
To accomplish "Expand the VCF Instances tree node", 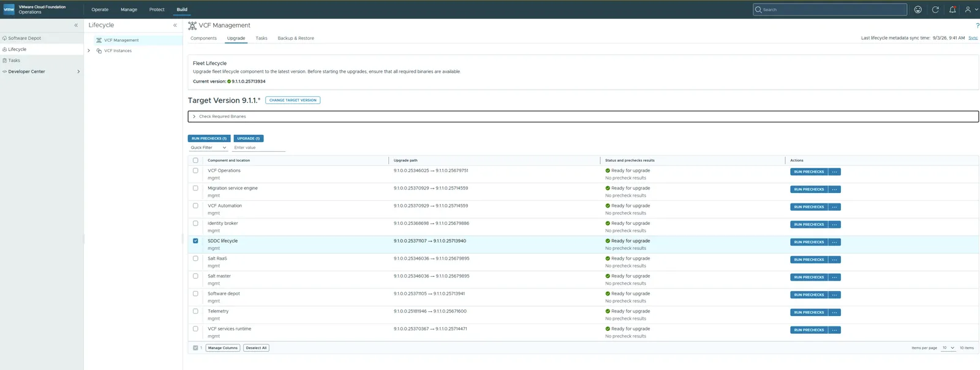I will click(x=89, y=51).
